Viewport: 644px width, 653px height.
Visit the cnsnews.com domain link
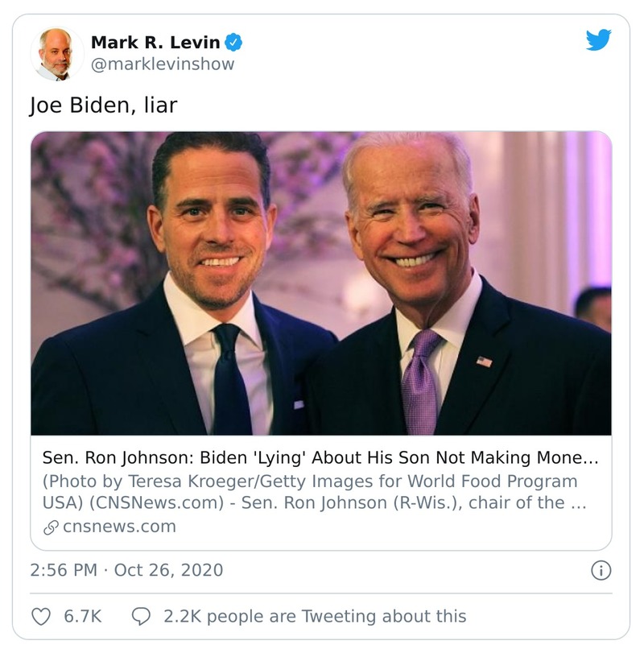tap(118, 527)
